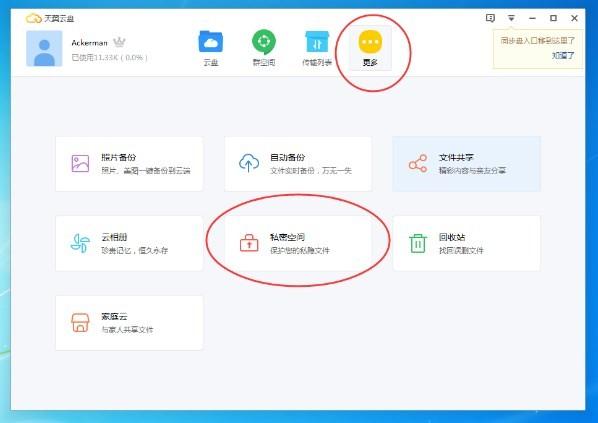This screenshot has height=423, width=598.
Task: Dismiss the tooltip with 知道了
Action: [563, 56]
